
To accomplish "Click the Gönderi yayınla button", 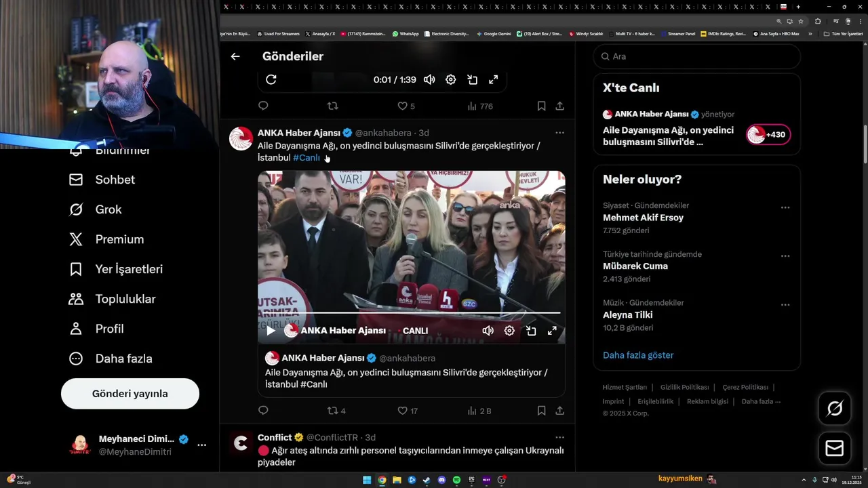I will point(130,394).
